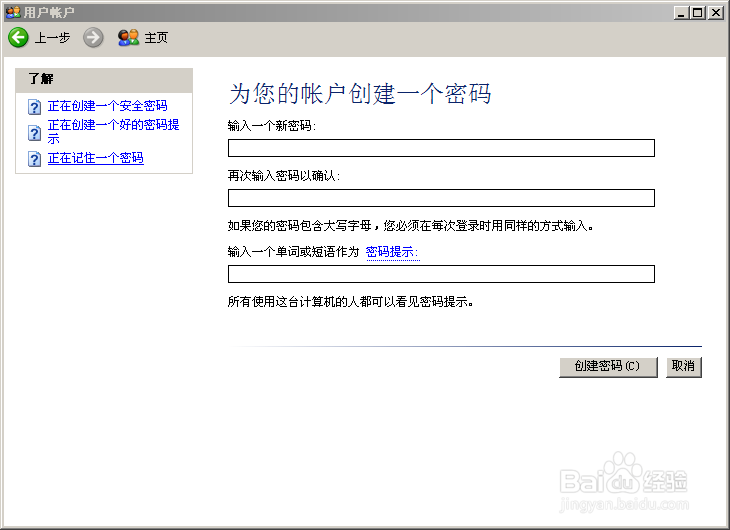Maximize the 用户帐户 window
730x530 pixels.
point(697,13)
